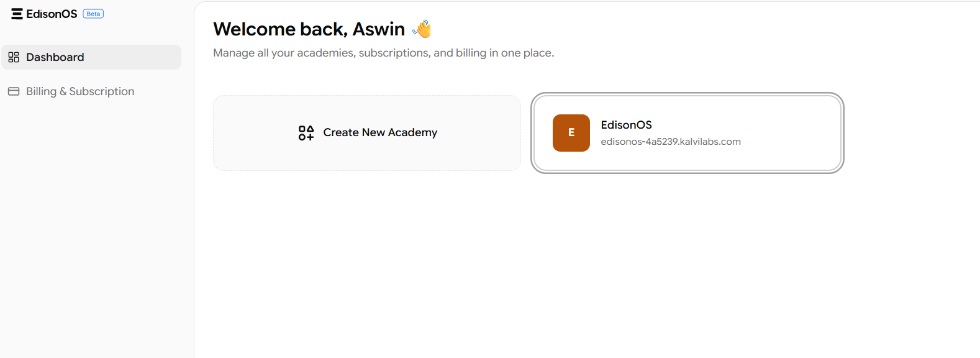Click the word "Subscription" in the sidebar
The image size is (980, 358).
102,91
